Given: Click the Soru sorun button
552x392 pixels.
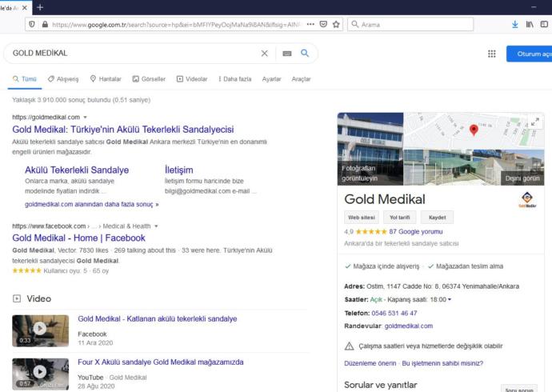Looking at the screenshot, I should click(519, 389).
